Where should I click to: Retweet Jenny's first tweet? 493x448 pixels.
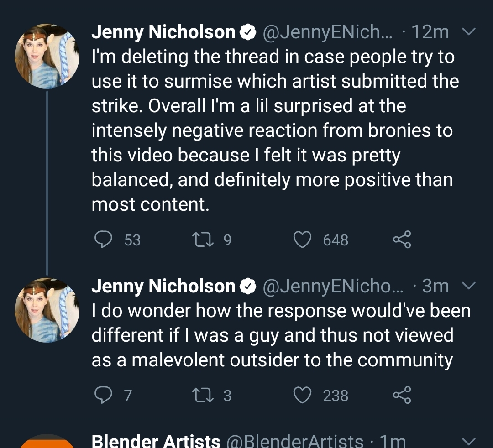click(x=201, y=239)
